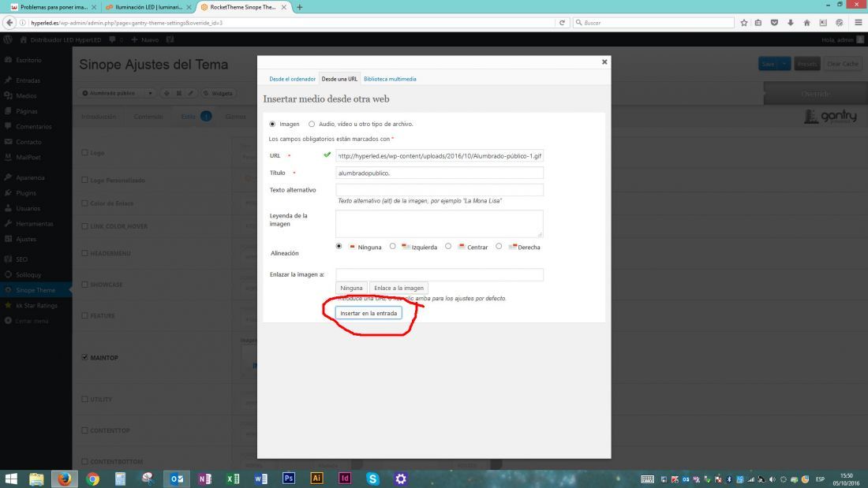This screenshot has height=488, width=868.
Task: Click Enlace a la imagen button
Action: click(x=398, y=288)
